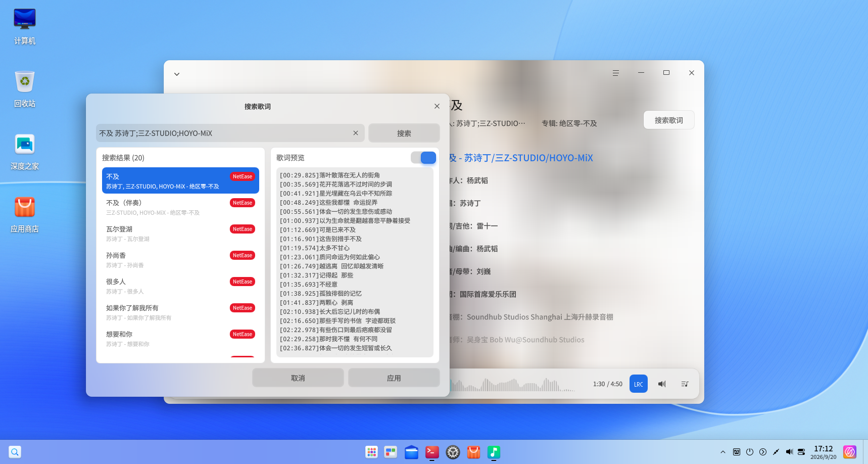The height and width of the screenshot is (464, 868).
Task: Close the 搜索歌词 dialog
Action: click(437, 106)
